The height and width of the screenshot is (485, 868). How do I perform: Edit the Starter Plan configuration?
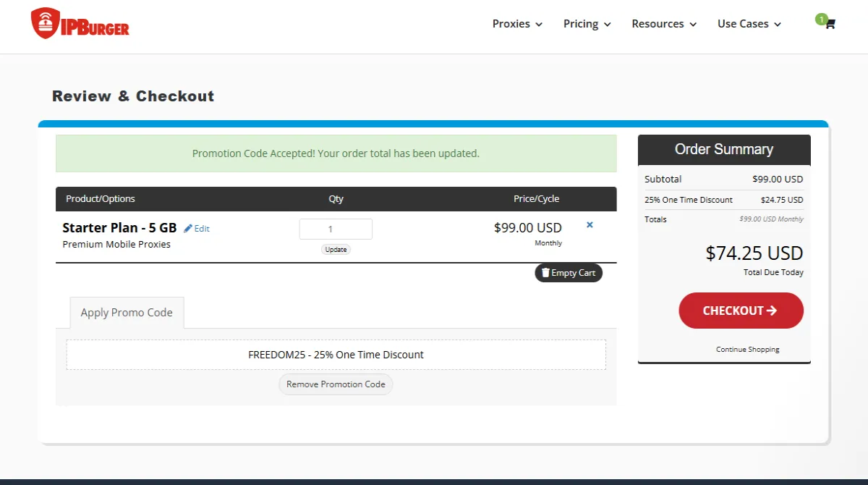197,229
